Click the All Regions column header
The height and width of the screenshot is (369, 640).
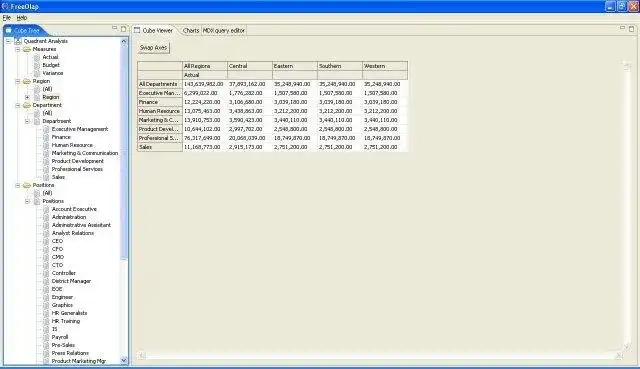tap(204, 66)
